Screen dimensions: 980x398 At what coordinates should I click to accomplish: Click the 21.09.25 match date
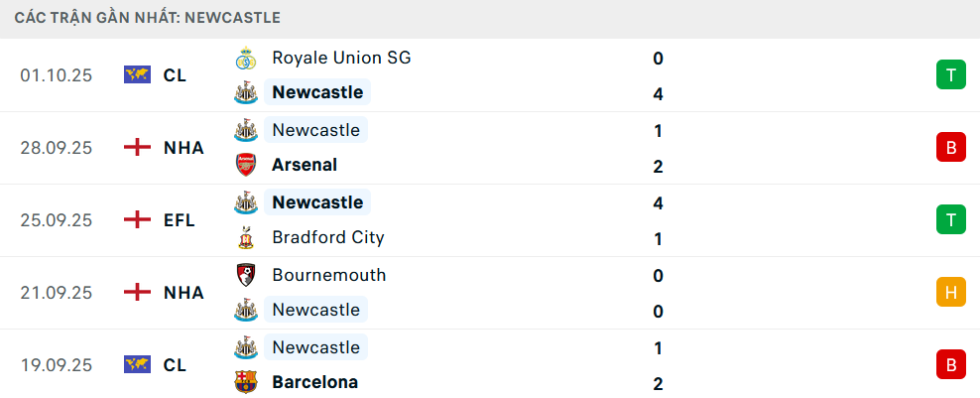(x=56, y=293)
